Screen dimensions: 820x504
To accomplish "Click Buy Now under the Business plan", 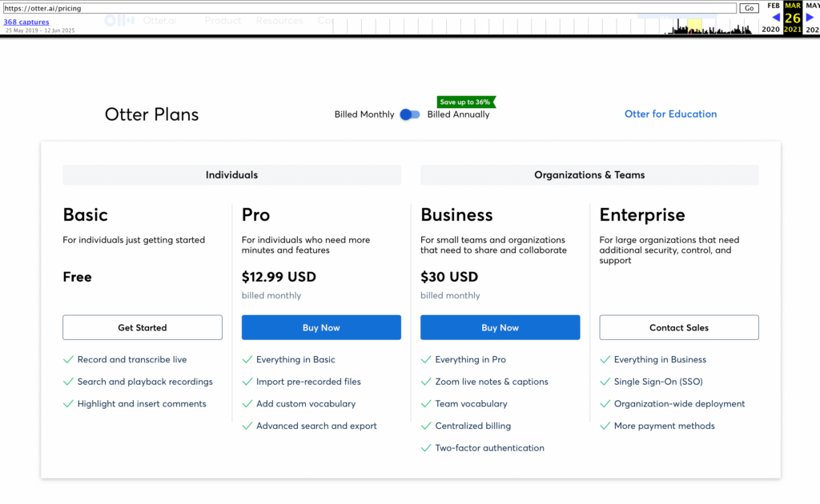I will click(500, 327).
